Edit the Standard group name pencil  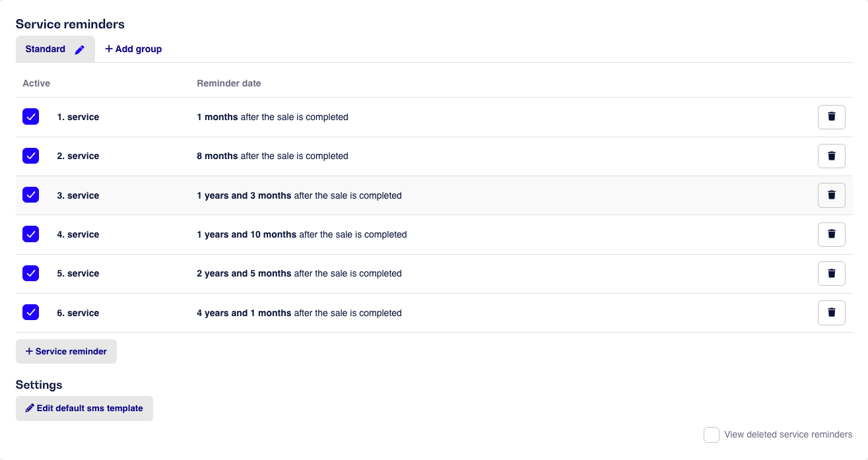[80, 49]
